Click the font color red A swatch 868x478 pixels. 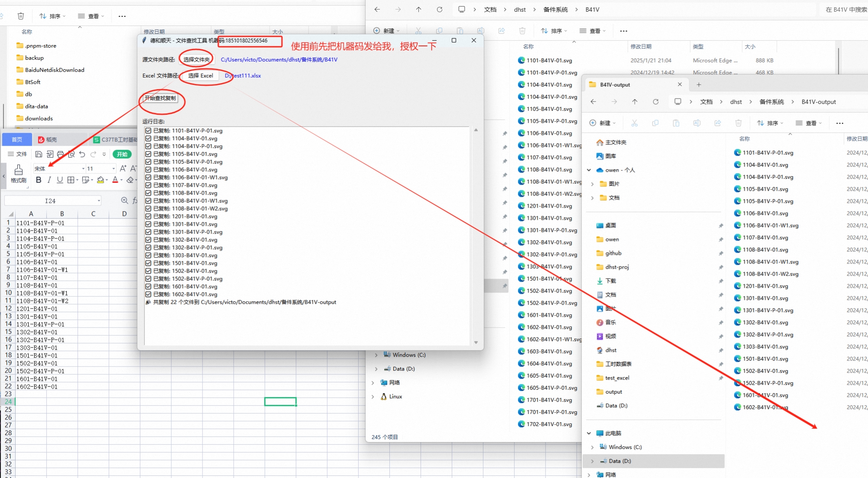pyautogui.click(x=115, y=180)
